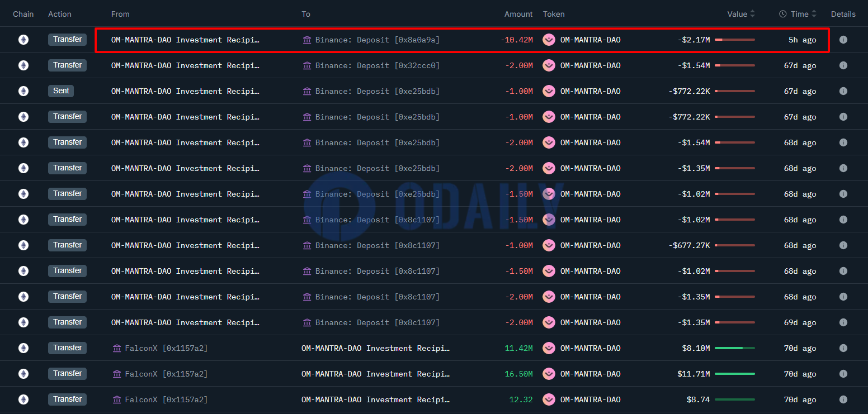The height and width of the screenshot is (414, 868).
Task: Click OM token icon in the 16.50M row
Action: point(549,374)
